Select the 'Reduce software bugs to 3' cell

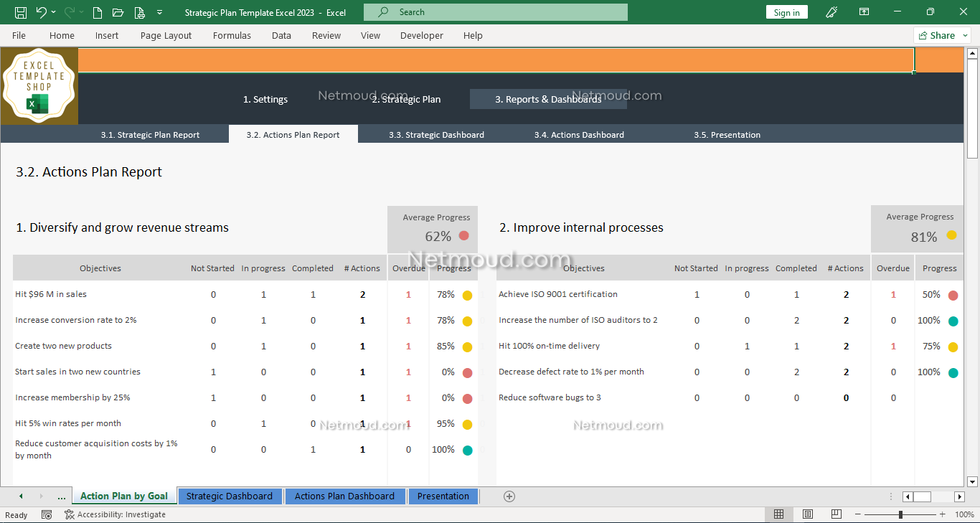550,397
